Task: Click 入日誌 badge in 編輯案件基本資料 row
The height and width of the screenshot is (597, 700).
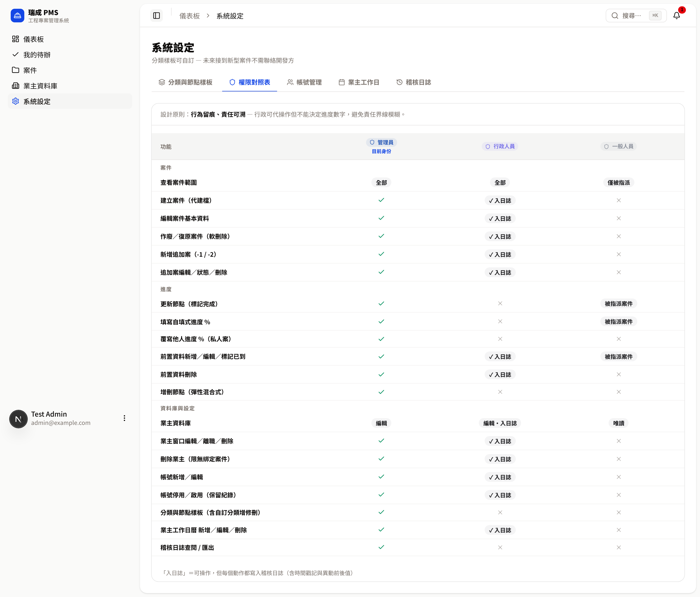Action: pyautogui.click(x=500, y=219)
